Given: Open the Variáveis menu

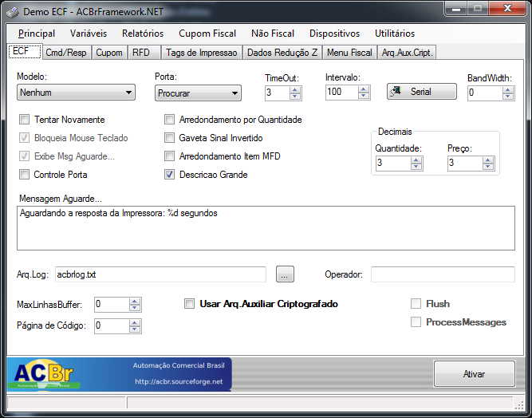Looking at the screenshot, I should 89,34.
